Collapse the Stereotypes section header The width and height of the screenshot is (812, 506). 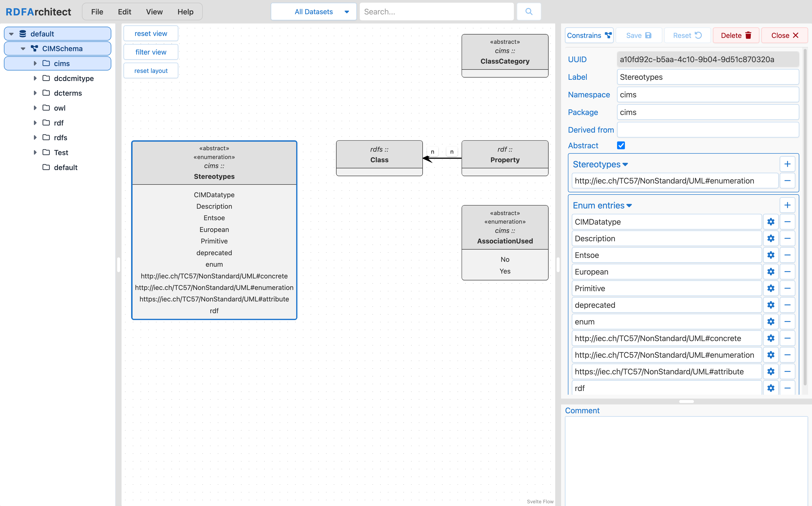pos(600,164)
